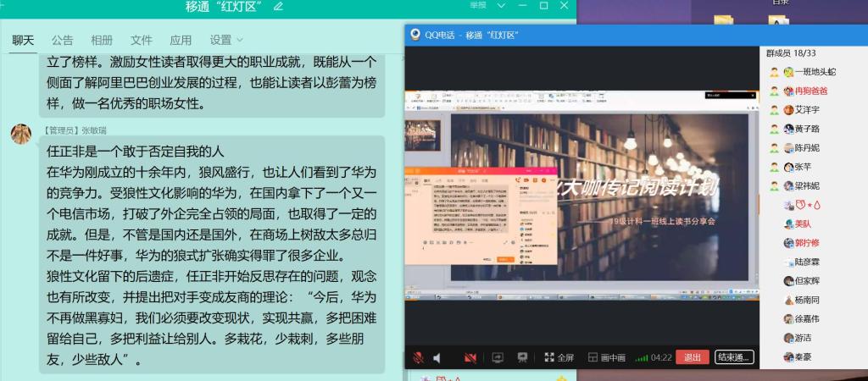Switch to the 公告 tab

coord(62,40)
